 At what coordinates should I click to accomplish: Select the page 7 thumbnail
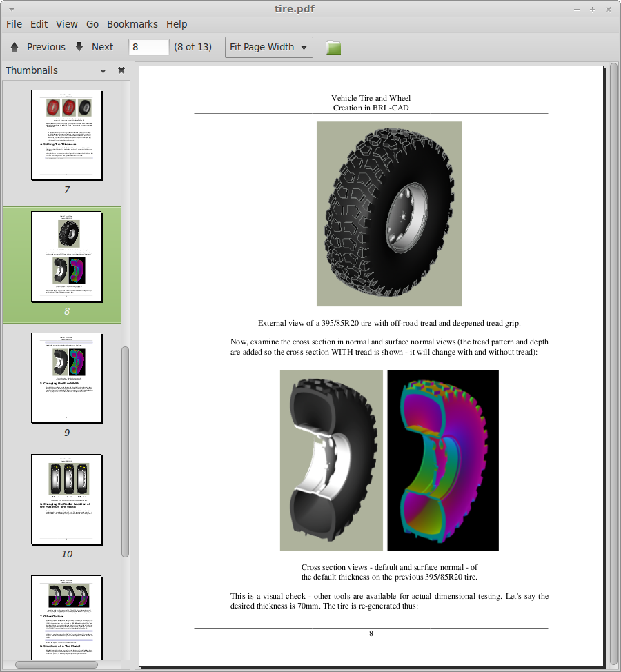(x=66, y=135)
